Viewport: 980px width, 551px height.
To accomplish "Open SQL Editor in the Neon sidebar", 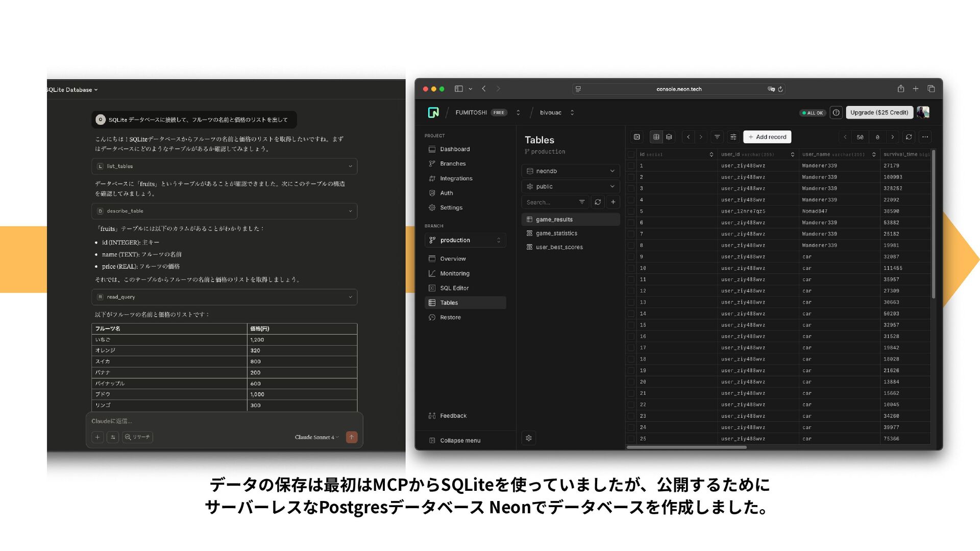I will click(x=465, y=288).
